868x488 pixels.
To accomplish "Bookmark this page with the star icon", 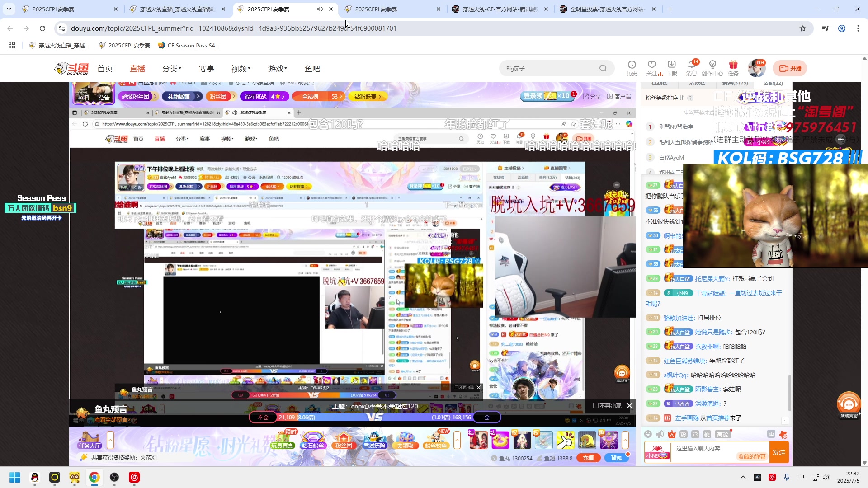I will pos(803,28).
